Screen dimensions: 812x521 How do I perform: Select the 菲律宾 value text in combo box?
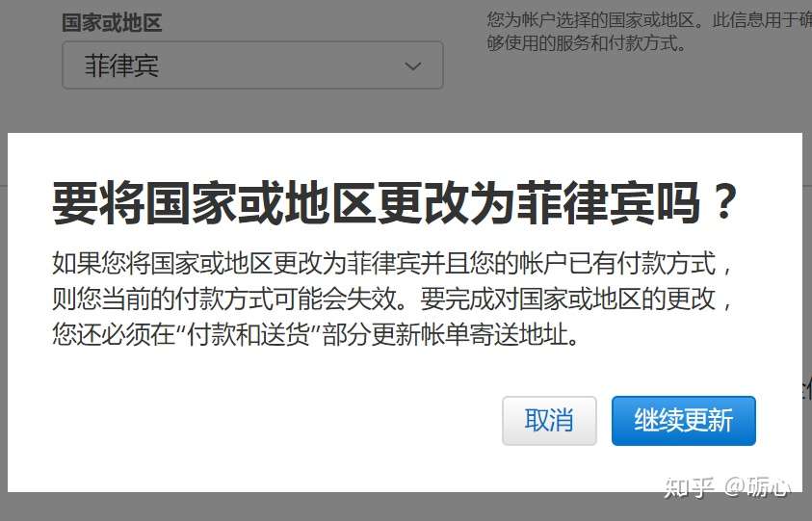click(121, 65)
